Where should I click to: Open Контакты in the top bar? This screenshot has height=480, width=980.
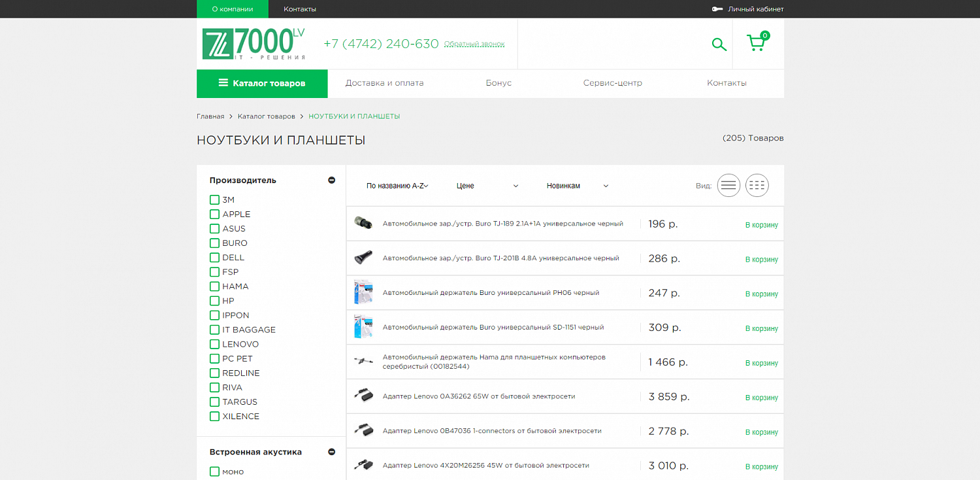coord(300,9)
